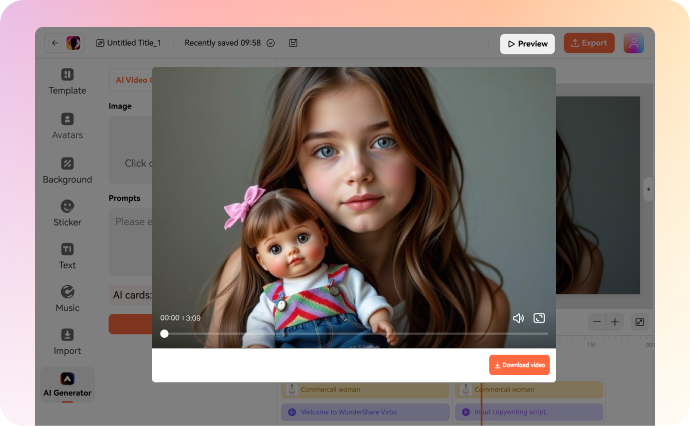Select the Welcome to WonderShare Virbo clip

[x=365, y=412]
